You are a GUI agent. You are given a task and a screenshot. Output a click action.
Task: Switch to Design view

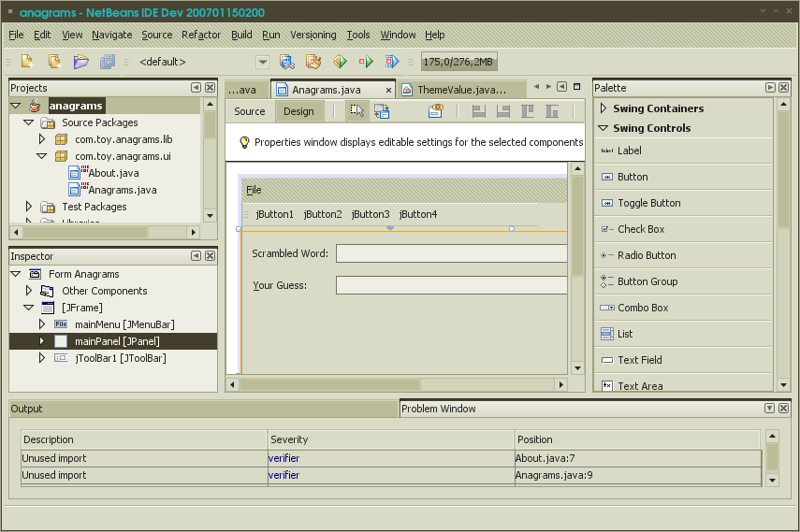pyautogui.click(x=299, y=111)
